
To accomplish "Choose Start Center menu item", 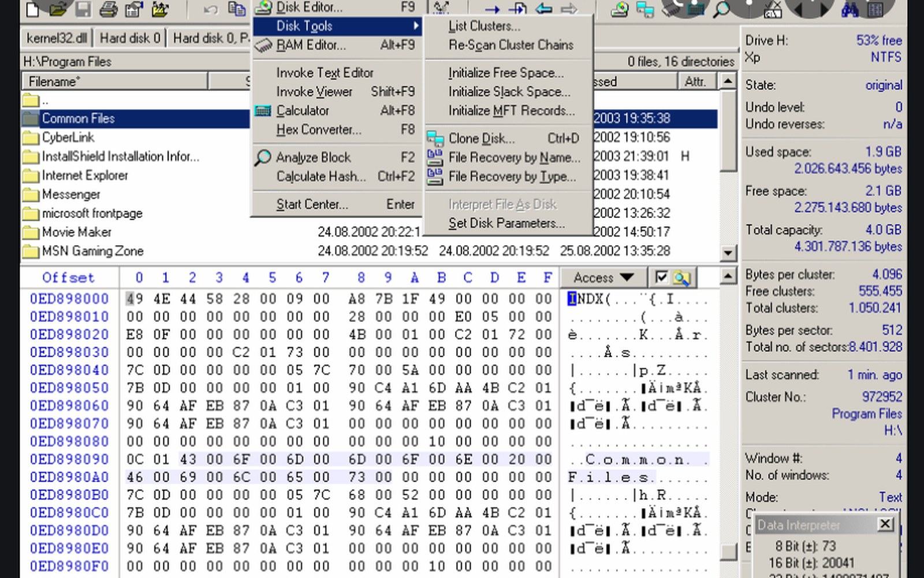I will click(x=337, y=205).
